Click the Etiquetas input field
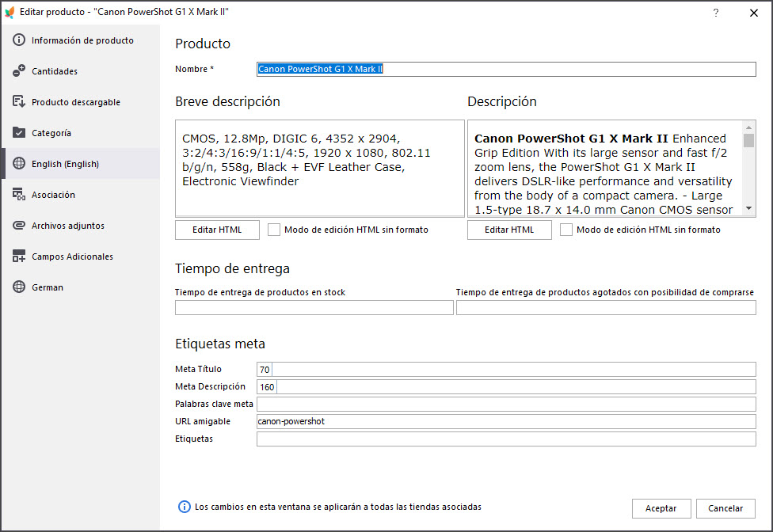 pyautogui.click(x=506, y=439)
